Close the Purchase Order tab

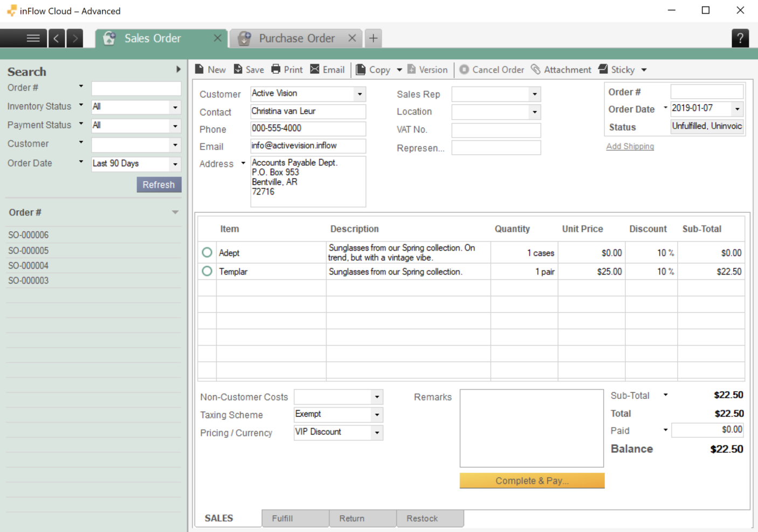352,38
